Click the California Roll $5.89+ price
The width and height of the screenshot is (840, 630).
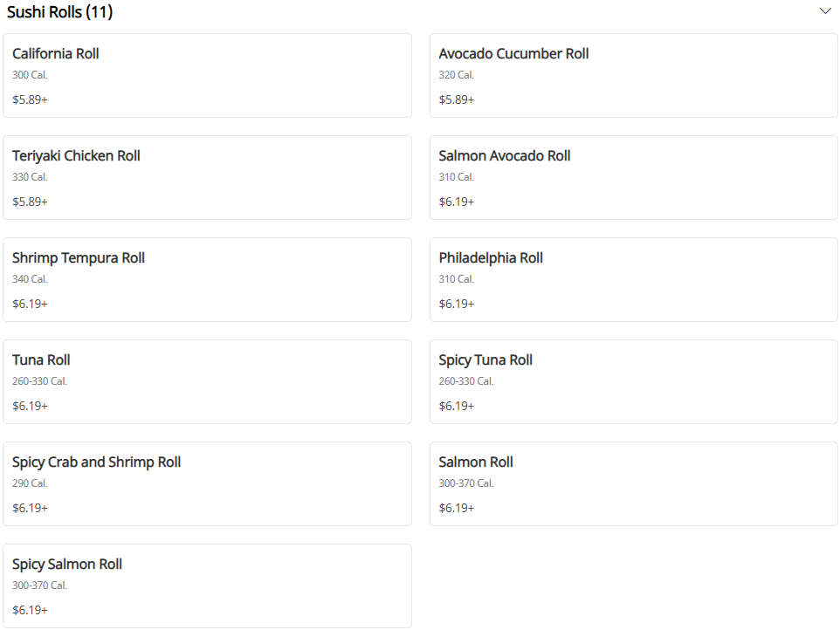click(x=30, y=99)
